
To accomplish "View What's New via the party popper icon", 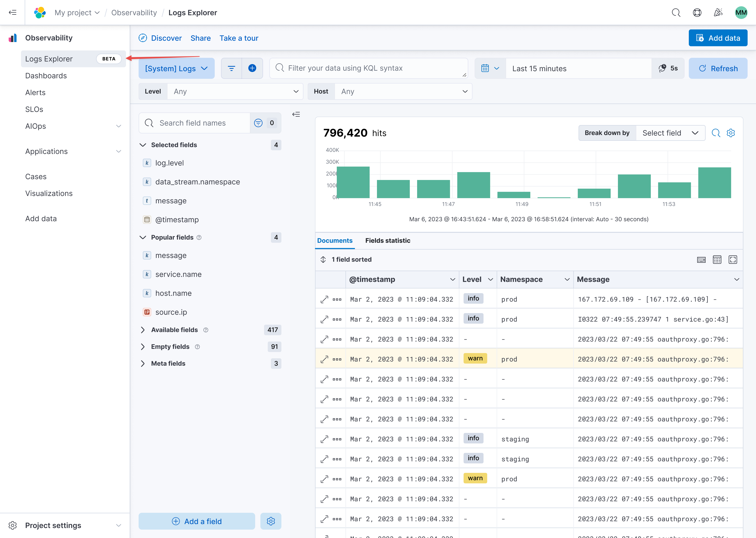I will pos(718,12).
